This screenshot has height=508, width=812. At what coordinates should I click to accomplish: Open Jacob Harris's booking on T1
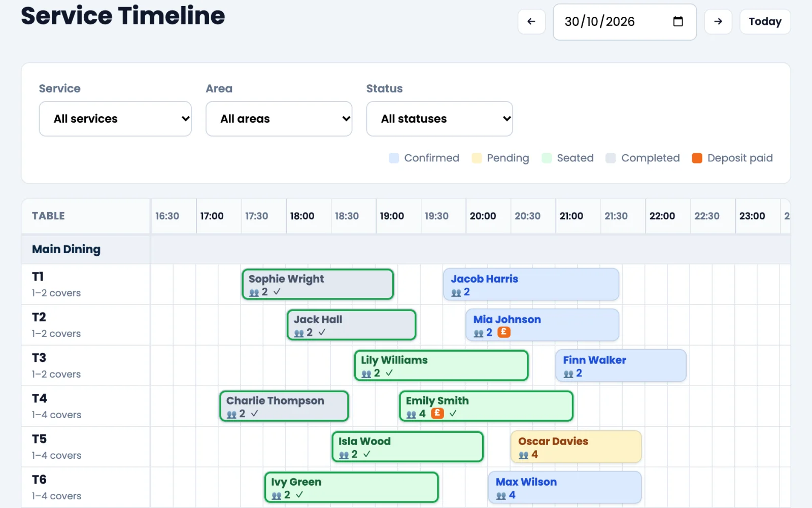[531, 284]
